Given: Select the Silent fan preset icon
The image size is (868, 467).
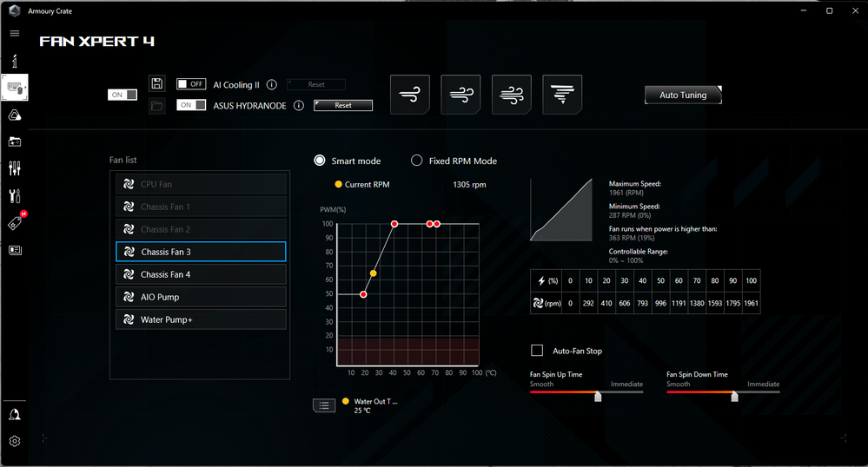Looking at the screenshot, I should (x=409, y=95).
